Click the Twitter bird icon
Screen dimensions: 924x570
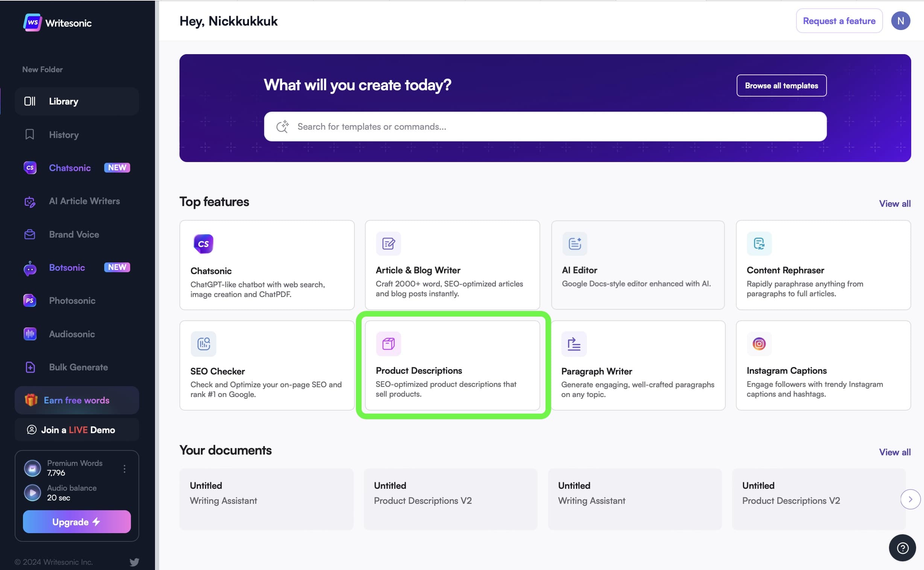pos(134,562)
